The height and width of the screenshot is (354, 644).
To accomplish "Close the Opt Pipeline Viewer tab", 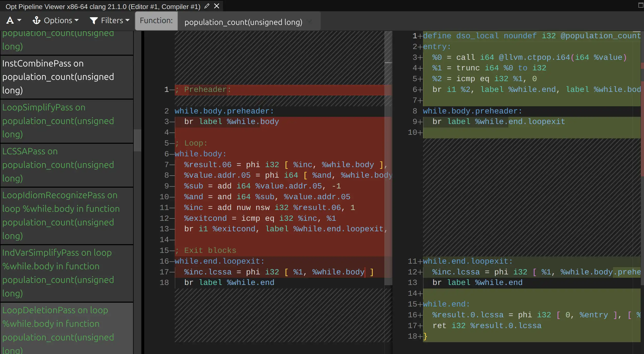I will (217, 6).
